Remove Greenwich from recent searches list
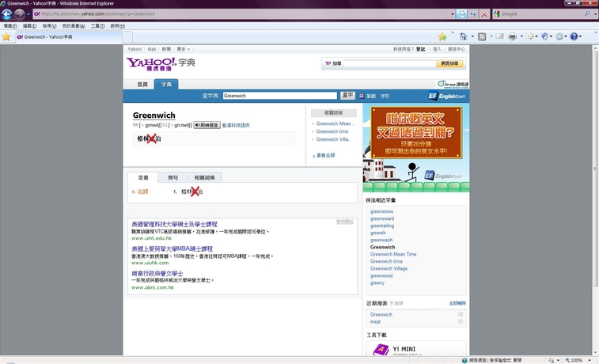Image resolution: width=599 pixels, height=364 pixels. (461, 314)
